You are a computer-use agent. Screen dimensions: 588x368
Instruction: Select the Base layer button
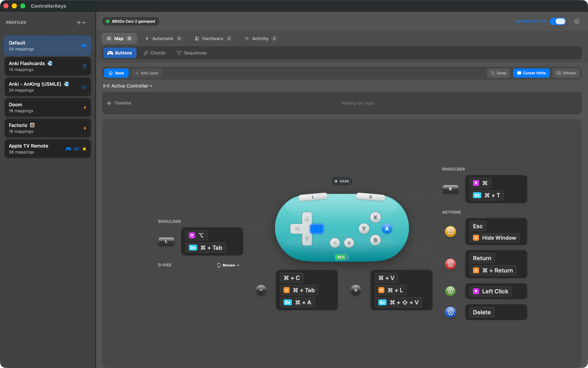(116, 73)
